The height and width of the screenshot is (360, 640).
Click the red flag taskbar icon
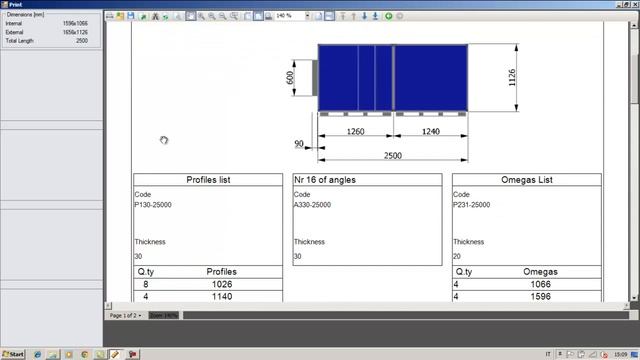tap(132, 354)
